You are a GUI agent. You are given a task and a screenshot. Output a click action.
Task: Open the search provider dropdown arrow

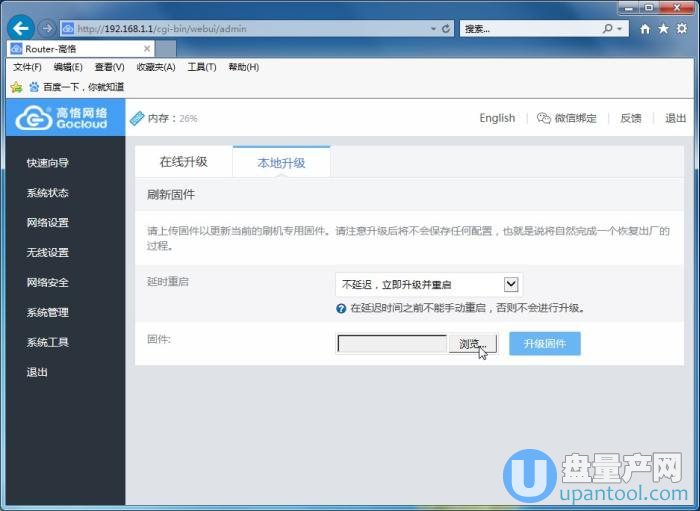[621, 29]
